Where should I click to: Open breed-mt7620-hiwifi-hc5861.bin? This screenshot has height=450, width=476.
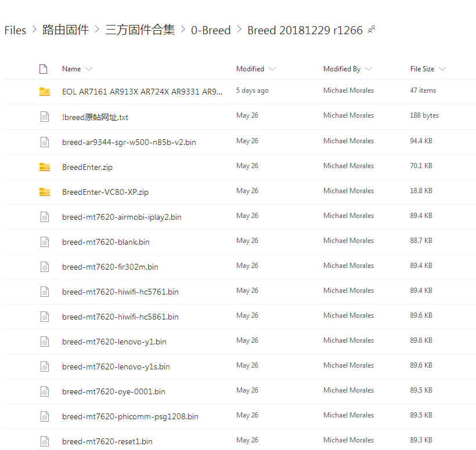(120, 317)
